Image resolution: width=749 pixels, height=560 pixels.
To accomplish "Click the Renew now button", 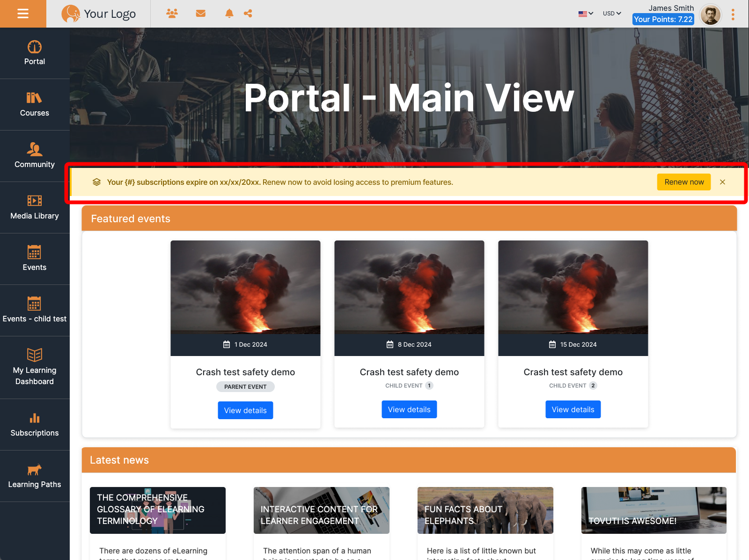I will [x=683, y=182].
